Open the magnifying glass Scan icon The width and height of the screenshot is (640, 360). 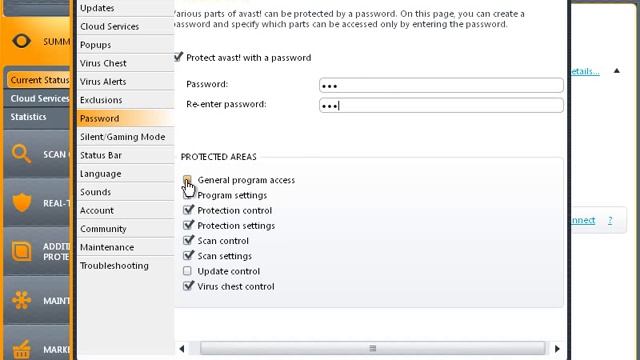point(21,154)
